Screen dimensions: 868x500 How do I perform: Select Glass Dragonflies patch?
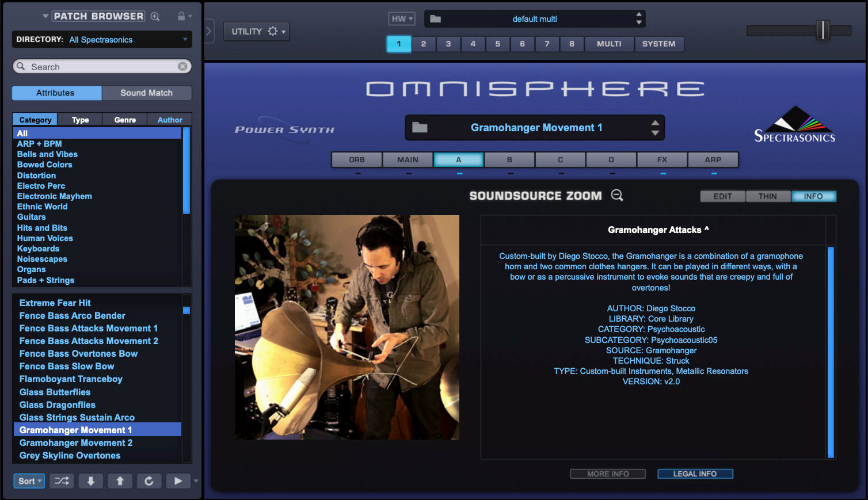pyautogui.click(x=58, y=404)
